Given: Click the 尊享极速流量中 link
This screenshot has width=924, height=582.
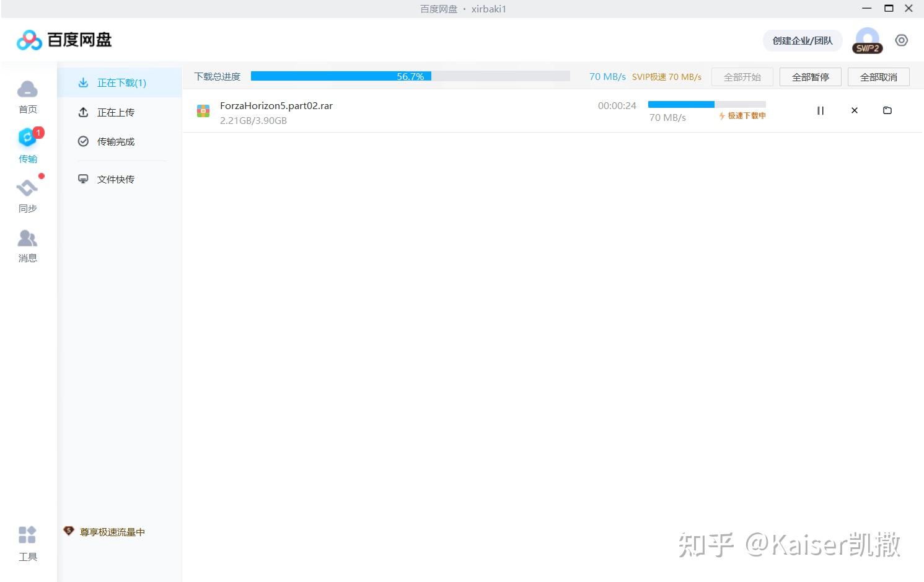Looking at the screenshot, I should point(112,532).
